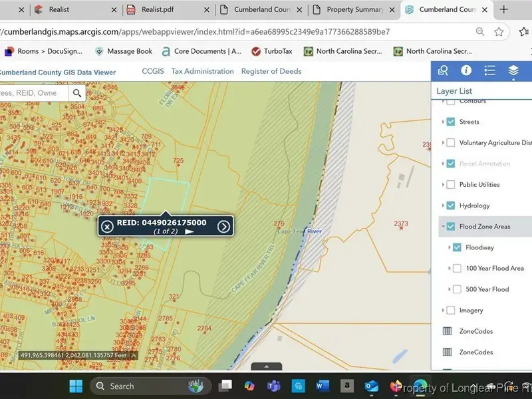This screenshot has height=399, width=532.
Task: Open the Register of Deeds link
Action: coord(271,71)
